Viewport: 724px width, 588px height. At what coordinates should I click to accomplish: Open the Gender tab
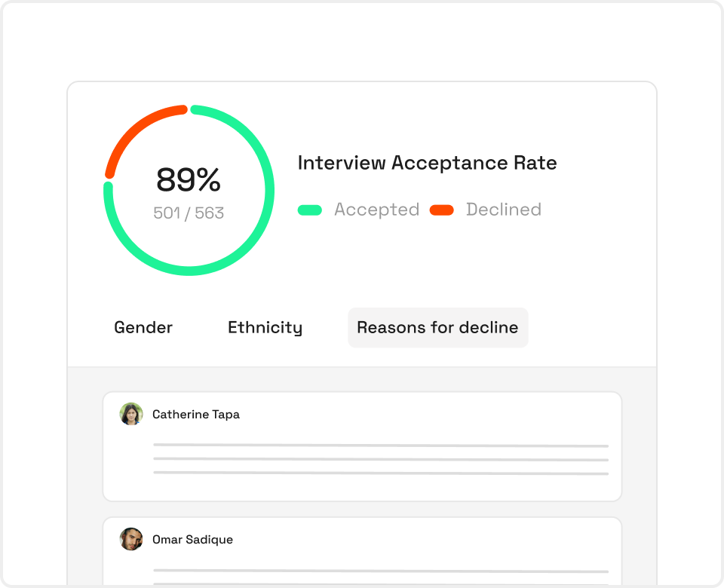143,327
